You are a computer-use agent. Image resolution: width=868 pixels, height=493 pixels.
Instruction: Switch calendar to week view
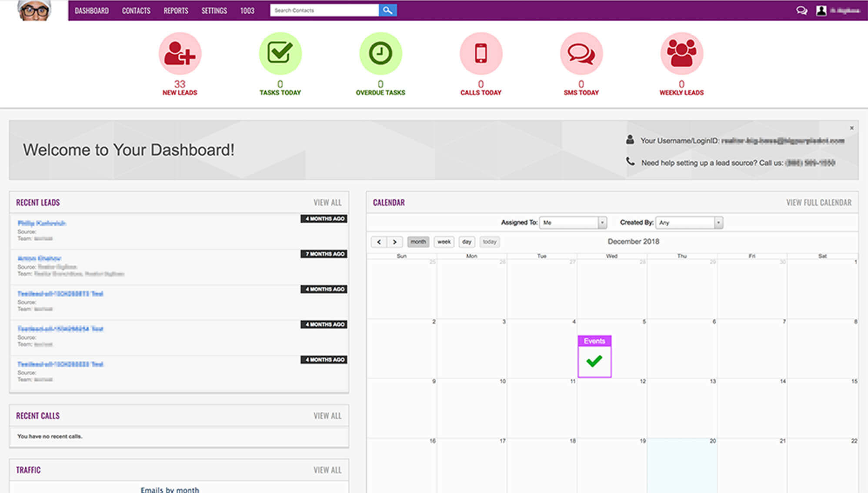444,242
